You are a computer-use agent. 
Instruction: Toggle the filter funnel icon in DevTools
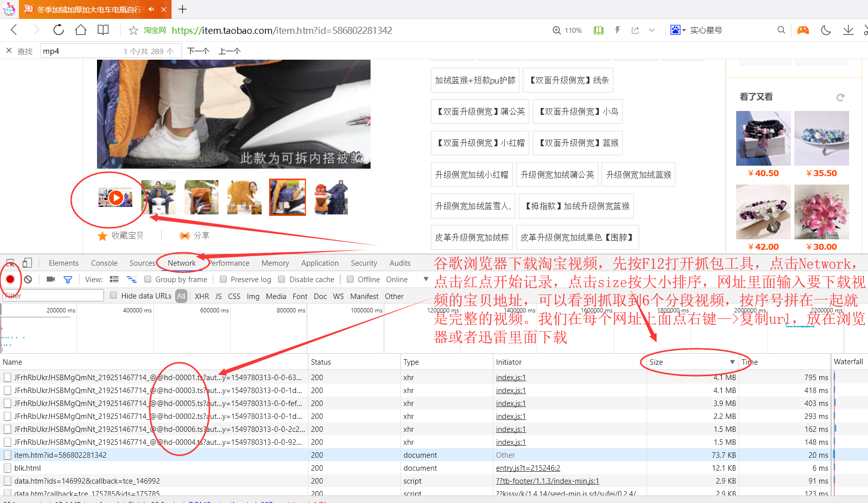[68, 280]
